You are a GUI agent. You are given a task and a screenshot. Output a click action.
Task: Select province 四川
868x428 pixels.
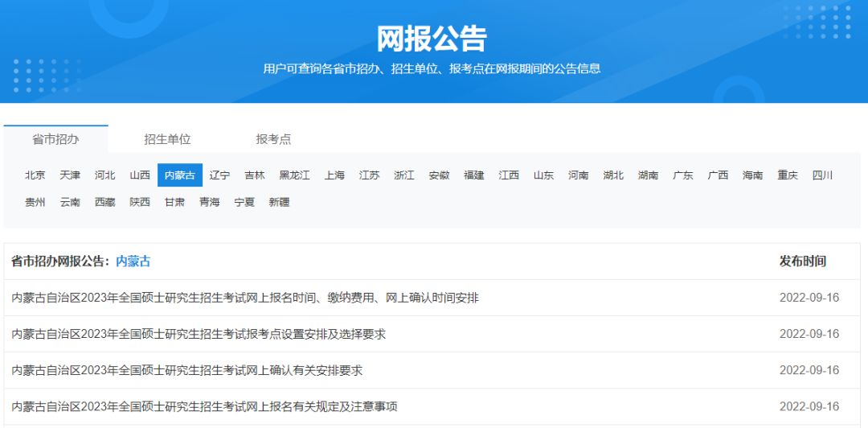[x=823, y=175]
